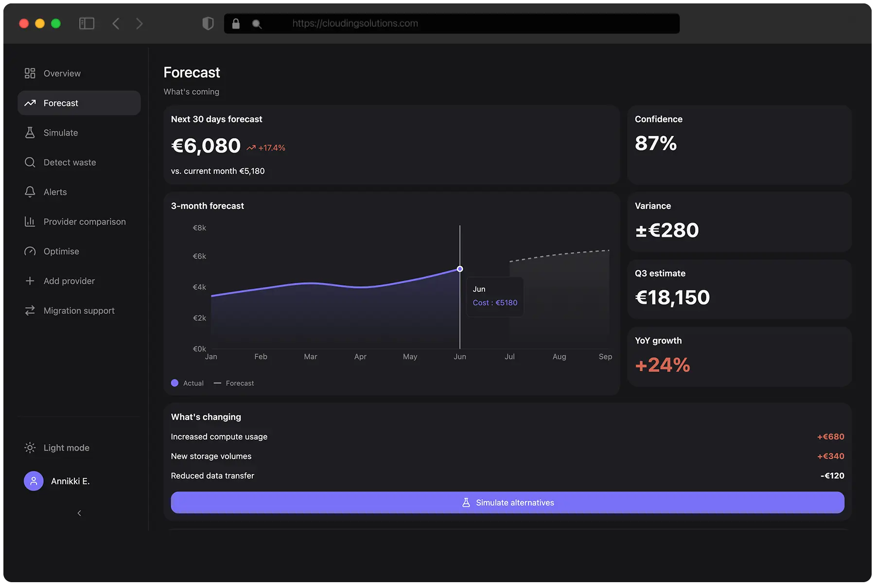The height and width of the screenshot is (588, 877).
Task: Switch to the Forecast section
Action: (x=61, y=103)
